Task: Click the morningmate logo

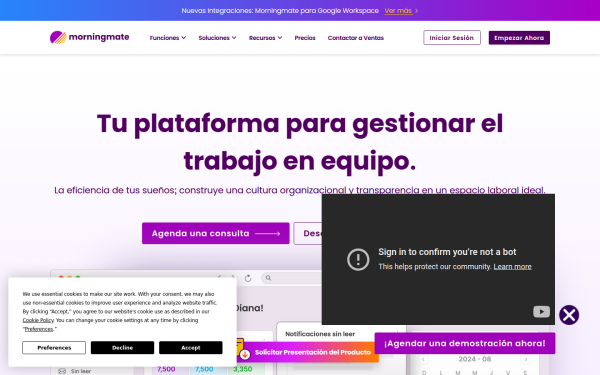Action: 90,38
